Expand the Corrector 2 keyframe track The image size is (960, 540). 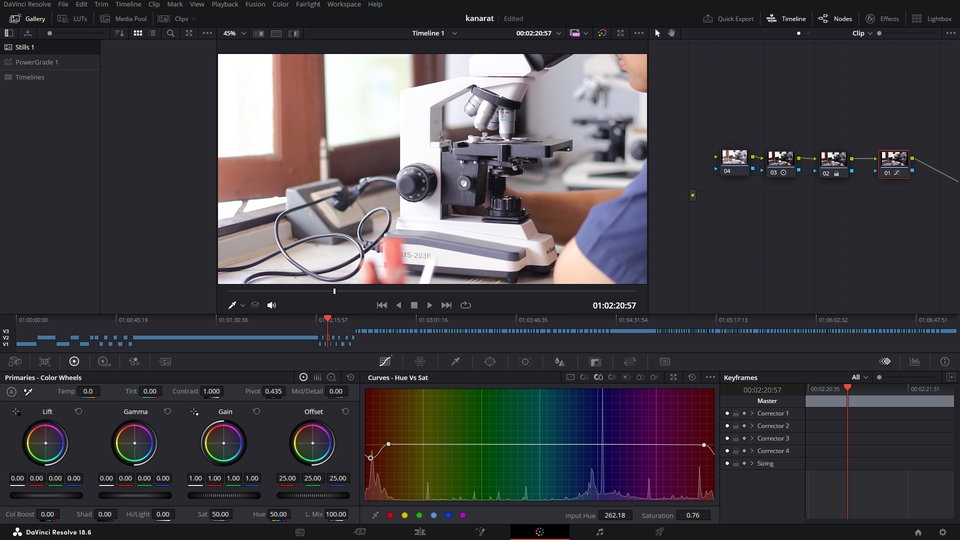tap(751, 426)
